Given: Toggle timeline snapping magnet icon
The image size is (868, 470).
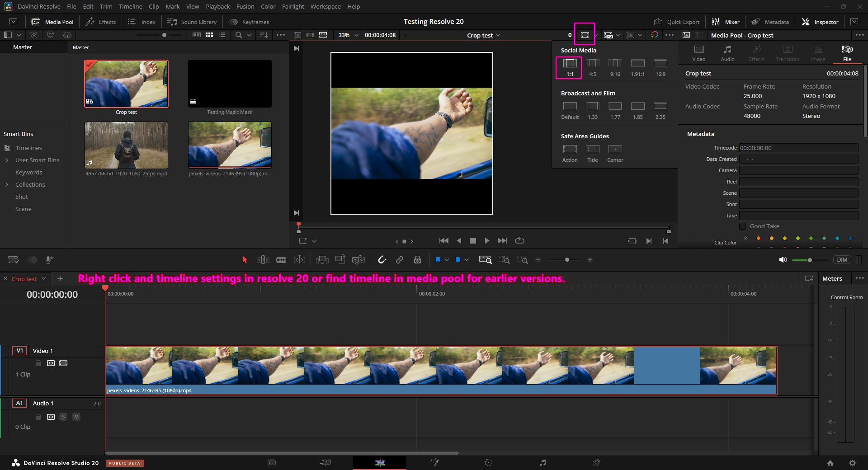Looking at the screenshot, I should coord(382,260).
